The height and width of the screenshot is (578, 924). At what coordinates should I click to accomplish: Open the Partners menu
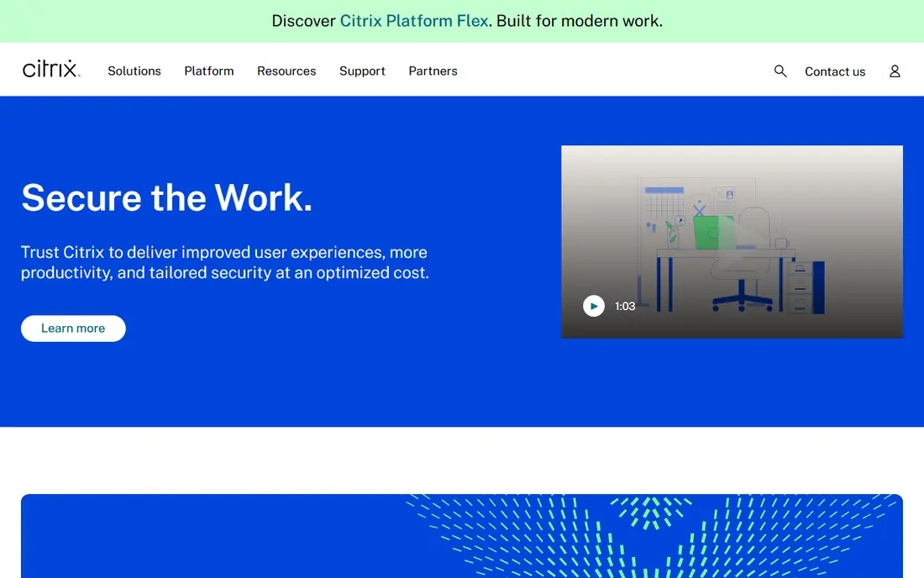pos(433,71)
